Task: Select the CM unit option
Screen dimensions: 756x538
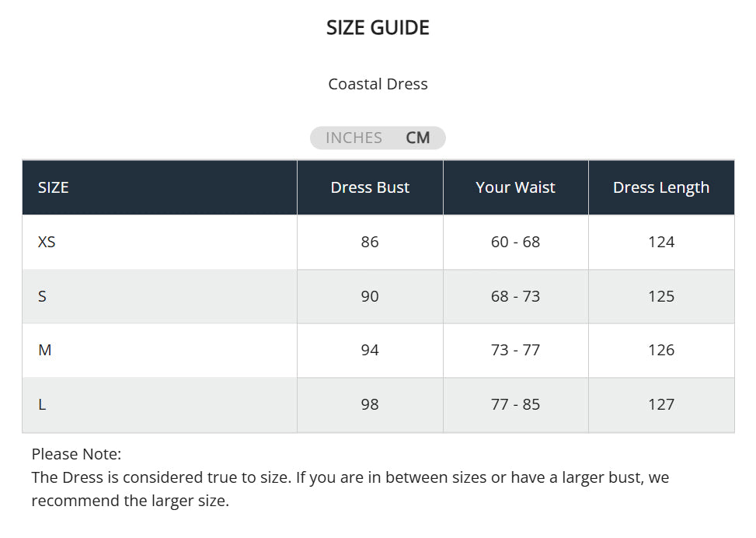Action: [417, 138]
